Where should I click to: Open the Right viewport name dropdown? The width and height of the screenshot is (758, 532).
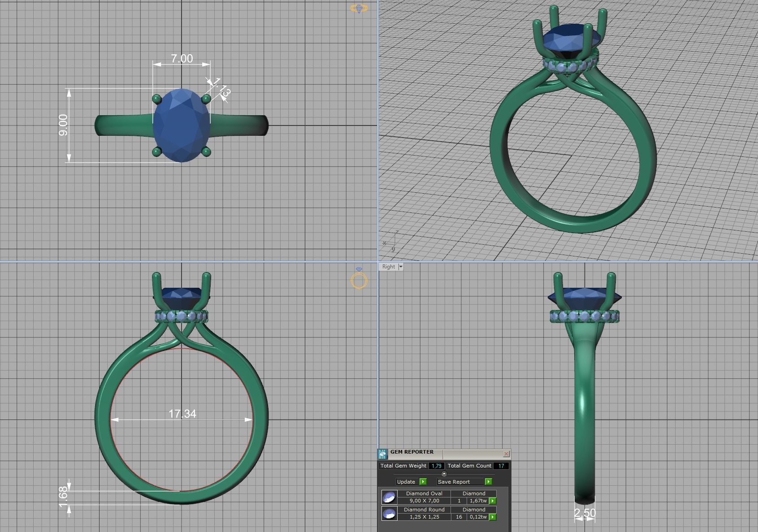click(x=401, y=267)
